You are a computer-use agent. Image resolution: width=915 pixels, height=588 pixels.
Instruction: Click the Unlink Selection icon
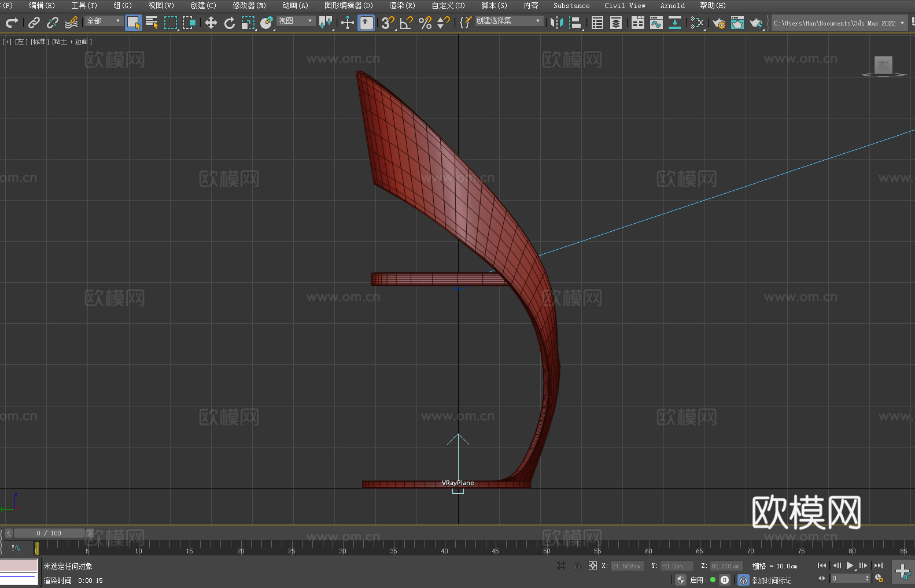(53, 23)
